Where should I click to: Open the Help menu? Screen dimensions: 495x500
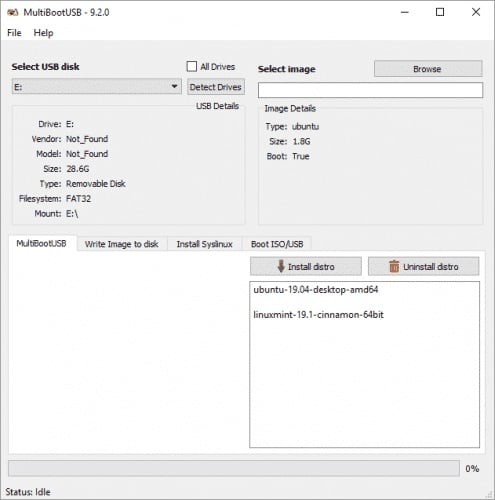pos(43,33)
